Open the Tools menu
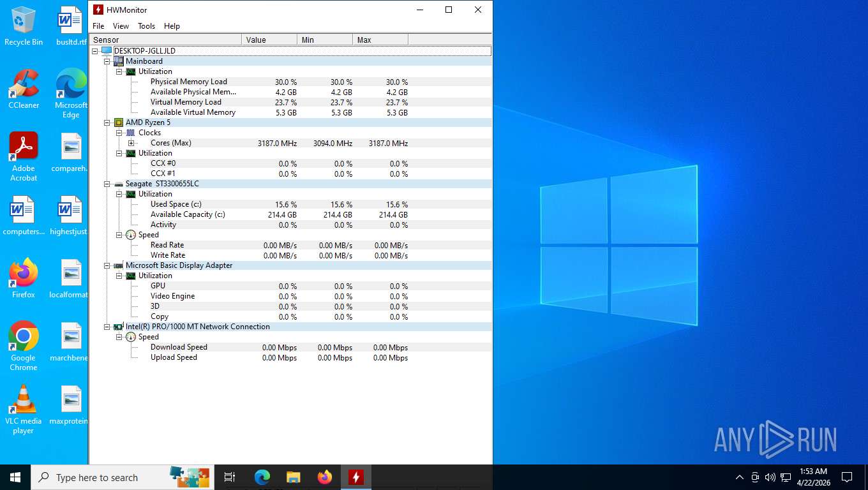Image resolution: width=868 pixels, height=490 pixels. pyautogui.click(x=147, y=26)
